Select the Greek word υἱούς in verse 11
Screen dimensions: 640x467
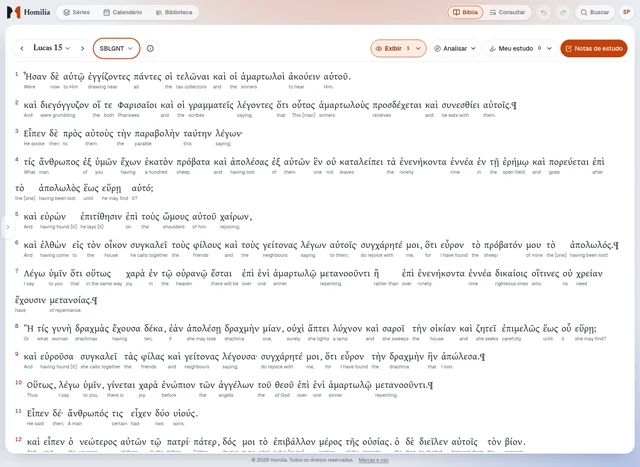185,414
